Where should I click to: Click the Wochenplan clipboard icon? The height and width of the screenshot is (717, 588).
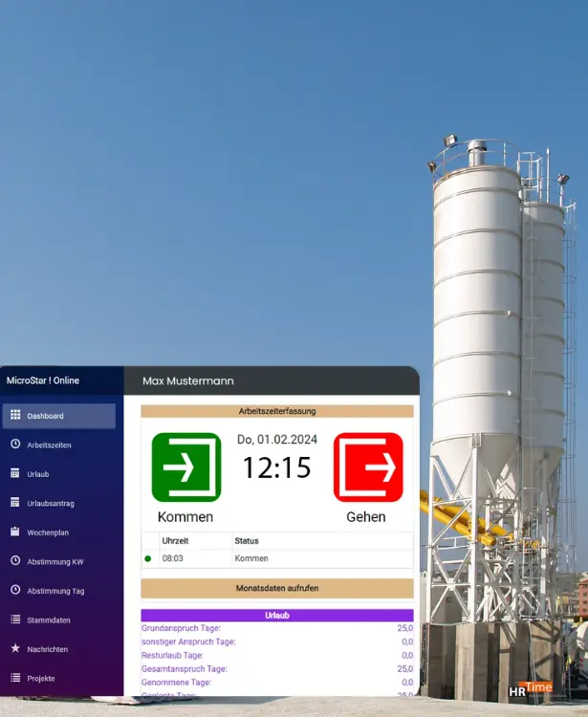pyautogui.click(x=15, y=532)
